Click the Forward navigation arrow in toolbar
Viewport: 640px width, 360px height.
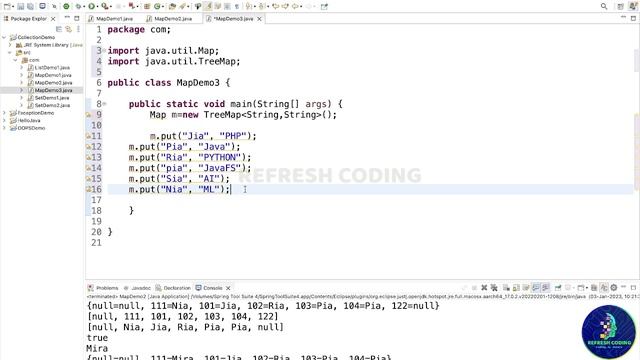309,7
